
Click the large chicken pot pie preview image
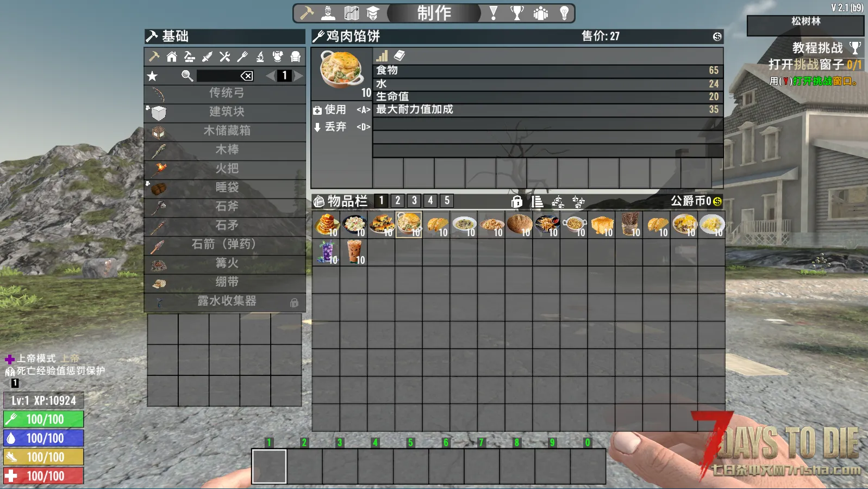point(342,69)
